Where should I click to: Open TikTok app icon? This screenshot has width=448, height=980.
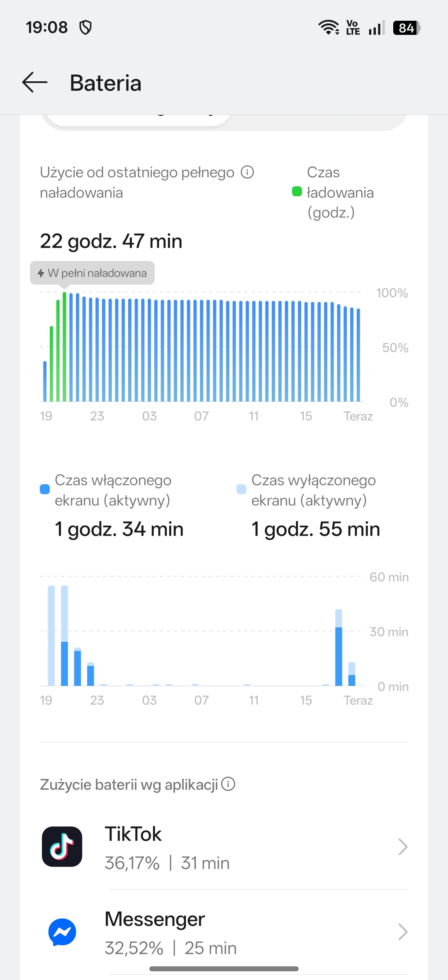coord(62,846)
